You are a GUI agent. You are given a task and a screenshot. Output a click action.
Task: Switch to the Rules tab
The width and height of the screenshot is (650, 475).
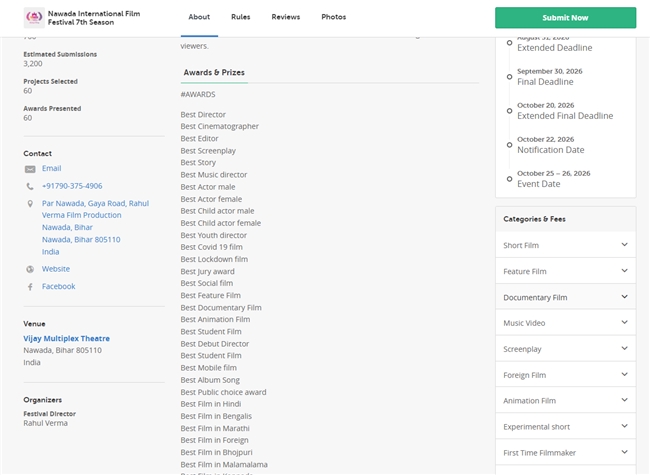pyautogui.click(x=240, y=17)
